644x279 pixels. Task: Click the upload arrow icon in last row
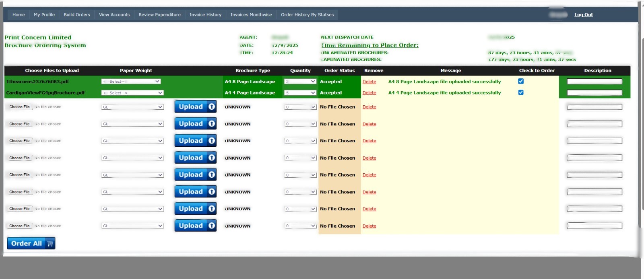(x=211, y=226)
